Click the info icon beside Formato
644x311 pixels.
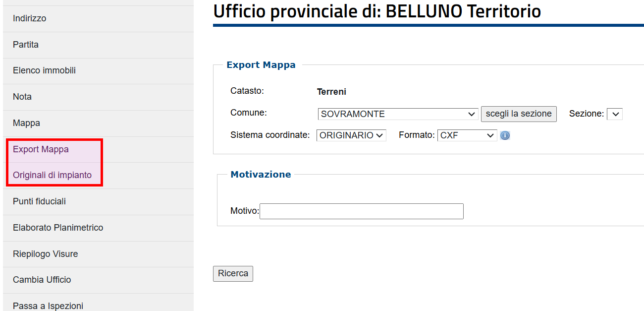(505, 135)
